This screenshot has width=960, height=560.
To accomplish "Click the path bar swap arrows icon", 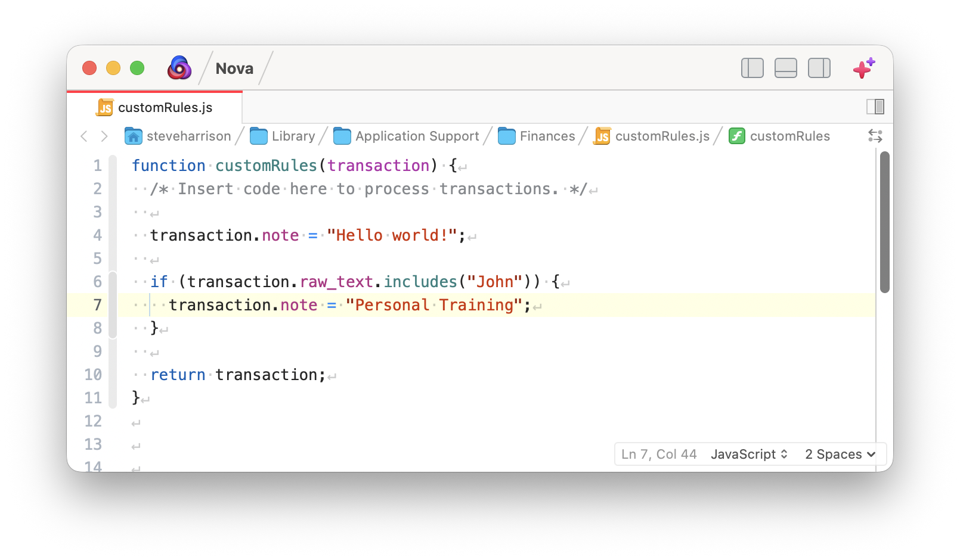I will click(x=875, y=136).
